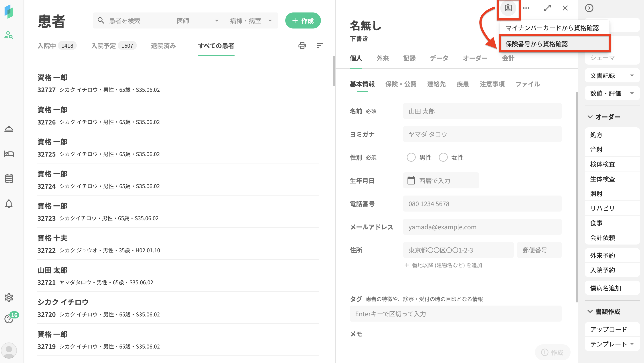
Task: Choose 保険番号から資格確認 menu item
Action: (x=537, y=44)
